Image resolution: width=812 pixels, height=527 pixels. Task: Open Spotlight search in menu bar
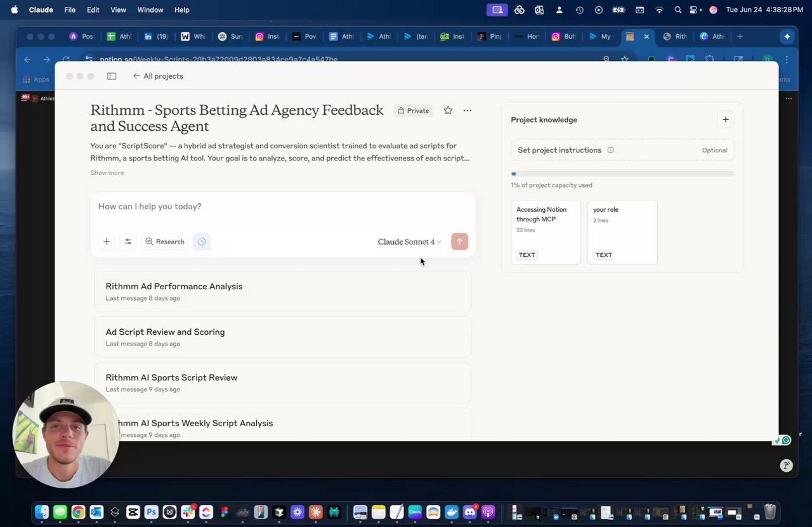click(678, 10)
